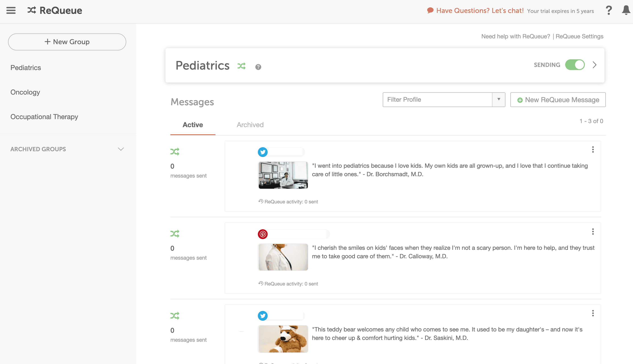Open options menu for Dr. Saskini message

pos(593,313)
